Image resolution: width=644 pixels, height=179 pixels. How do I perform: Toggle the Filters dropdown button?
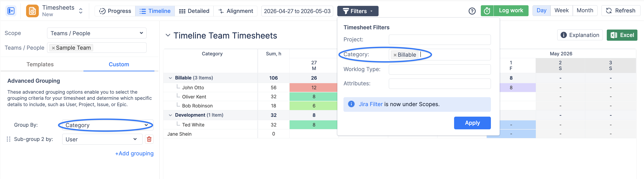click(x=358, y=11)
